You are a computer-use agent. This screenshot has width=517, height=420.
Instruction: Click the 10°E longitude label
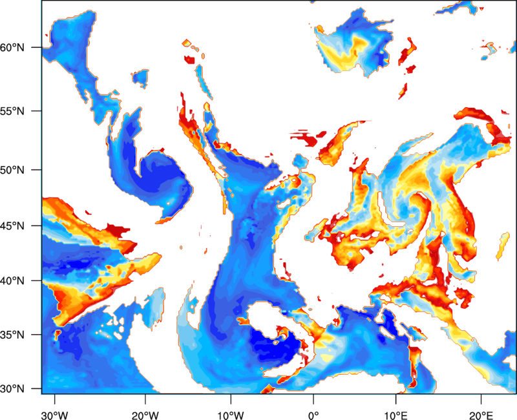pos(396,415)
